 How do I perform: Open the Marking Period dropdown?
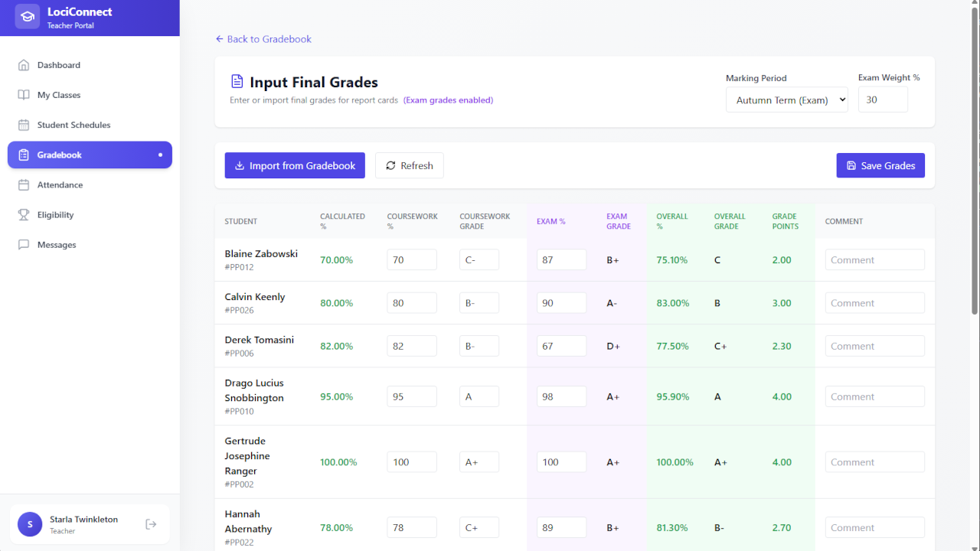tap(786, 99)
